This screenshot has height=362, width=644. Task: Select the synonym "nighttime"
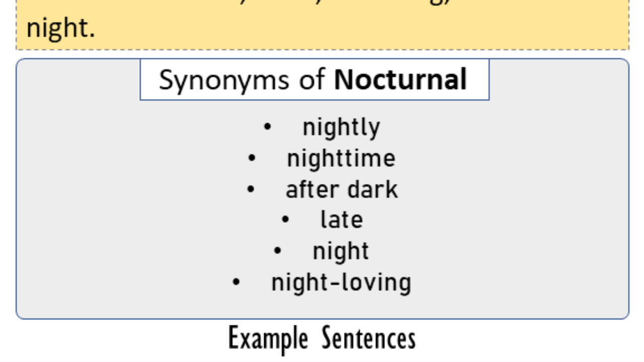point(341,158)
